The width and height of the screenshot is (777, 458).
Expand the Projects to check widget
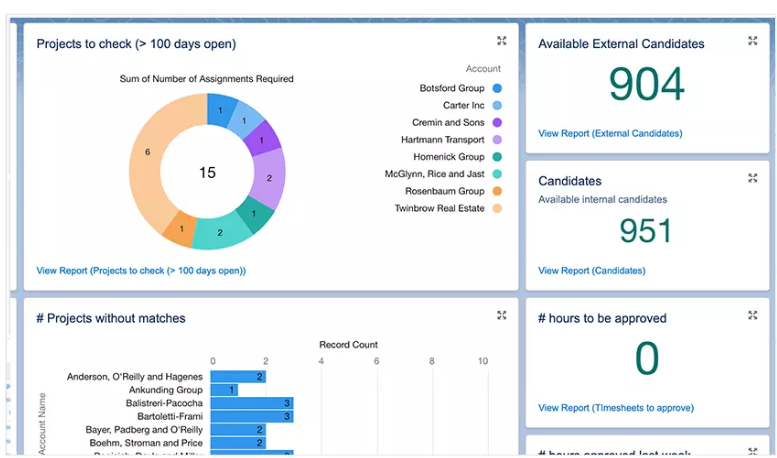click(x=502, y=41)
